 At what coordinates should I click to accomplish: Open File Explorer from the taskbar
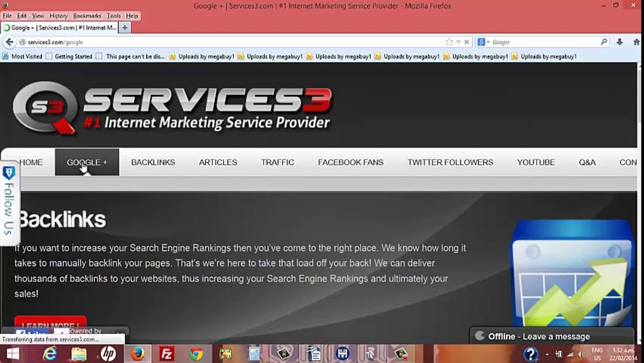coord(79,354)
